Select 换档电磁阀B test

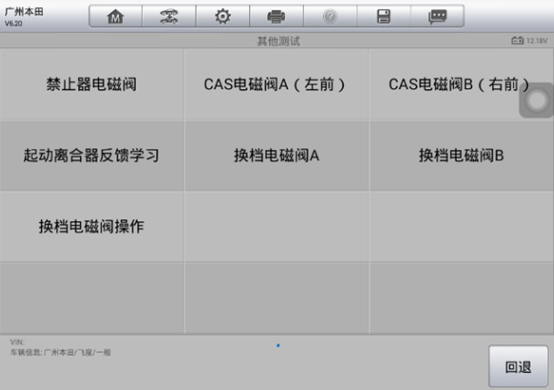461,155
